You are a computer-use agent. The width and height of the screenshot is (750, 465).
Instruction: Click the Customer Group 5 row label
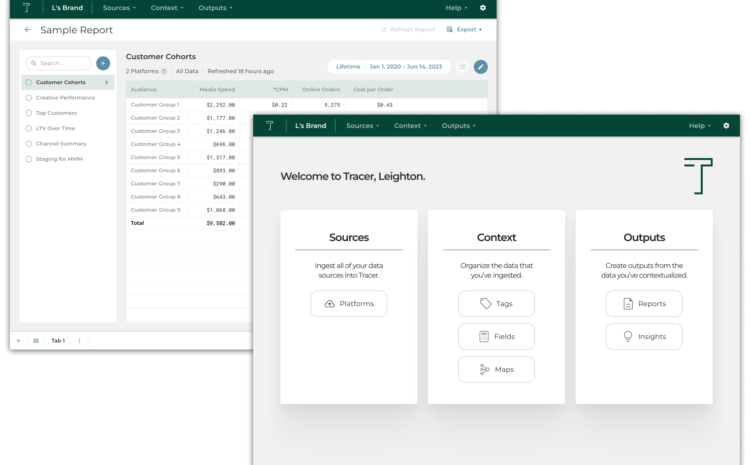(155, 157)
